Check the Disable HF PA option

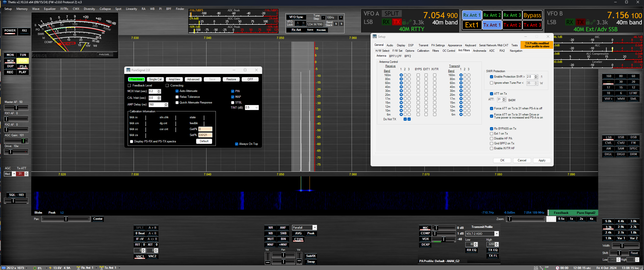[491, 139]
